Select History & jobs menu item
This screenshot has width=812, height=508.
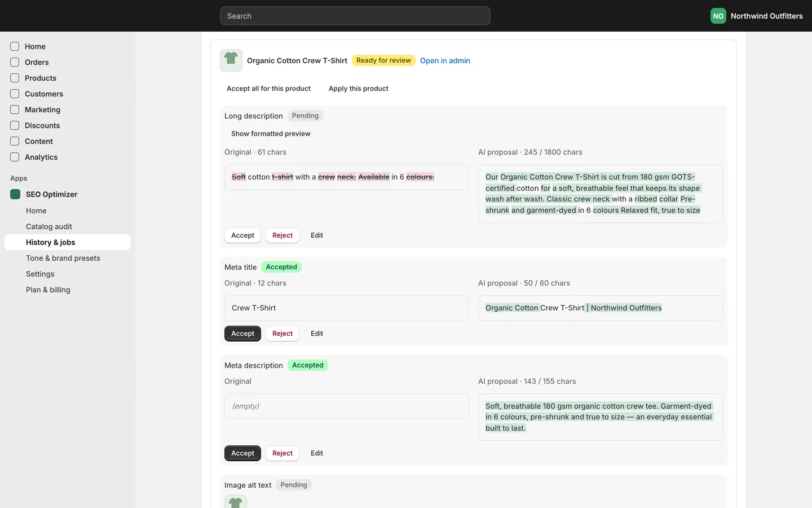[68, 242]
